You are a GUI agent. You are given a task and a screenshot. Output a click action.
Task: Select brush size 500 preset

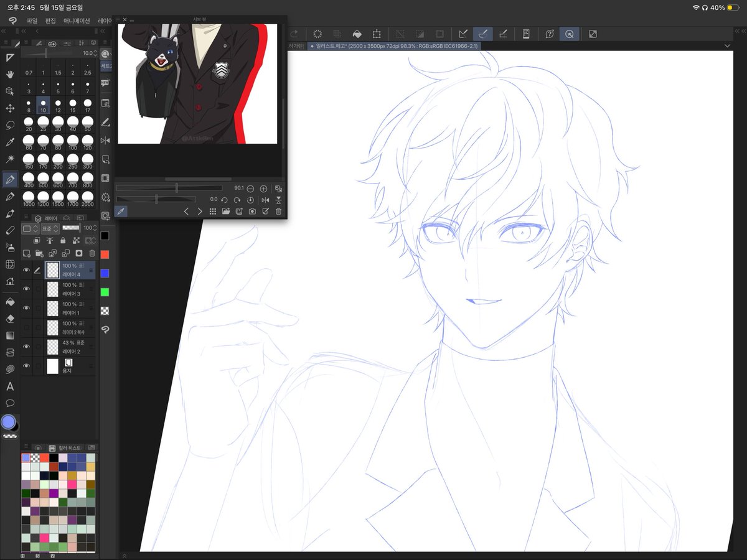tap(44, 179)
